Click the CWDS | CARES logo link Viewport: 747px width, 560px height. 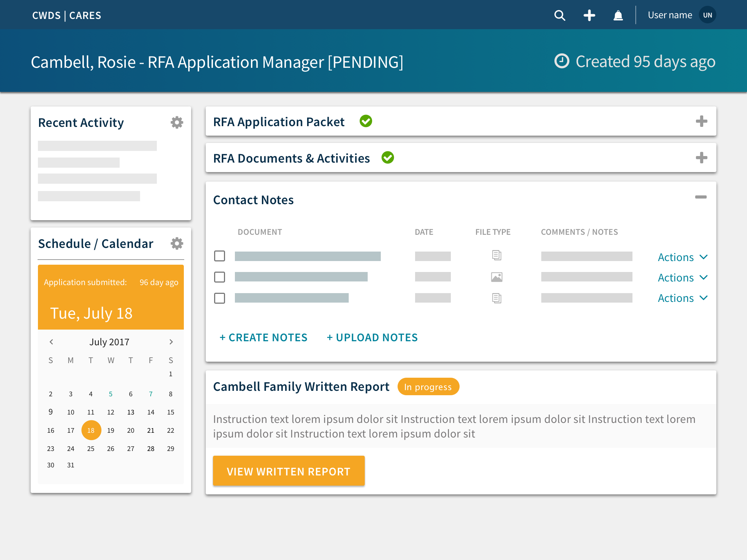click(67, 15)
